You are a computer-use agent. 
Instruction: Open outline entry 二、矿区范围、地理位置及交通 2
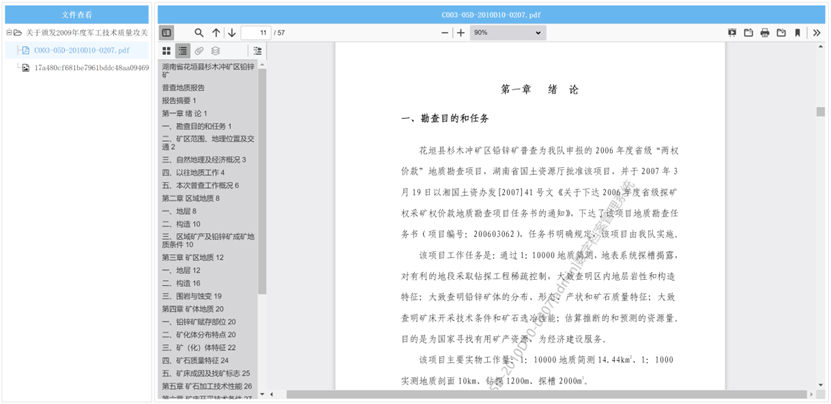pyautogui.click(x=208, y=143)
